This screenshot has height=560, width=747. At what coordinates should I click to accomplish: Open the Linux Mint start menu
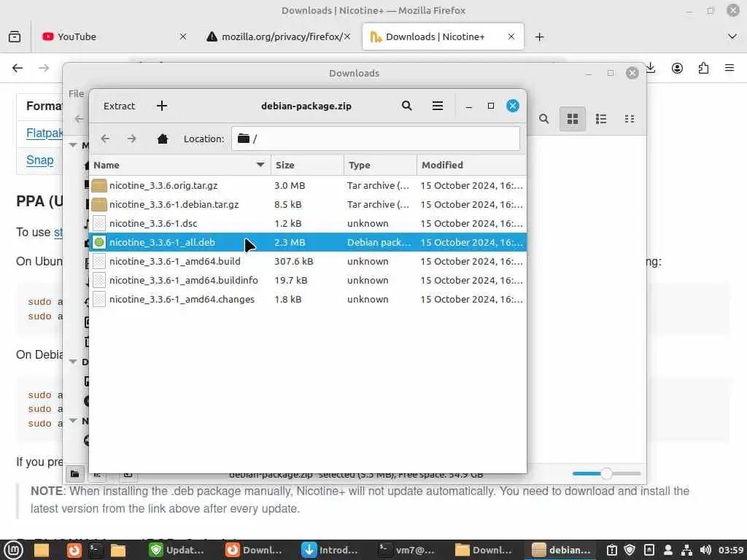(14, 550)
